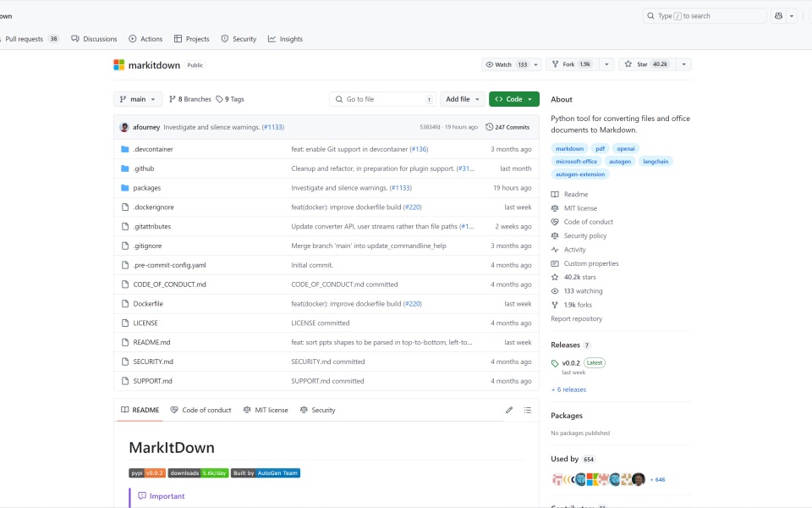View the Insights tab
This screenshot has height=508, width=812.
click(285, 39)
